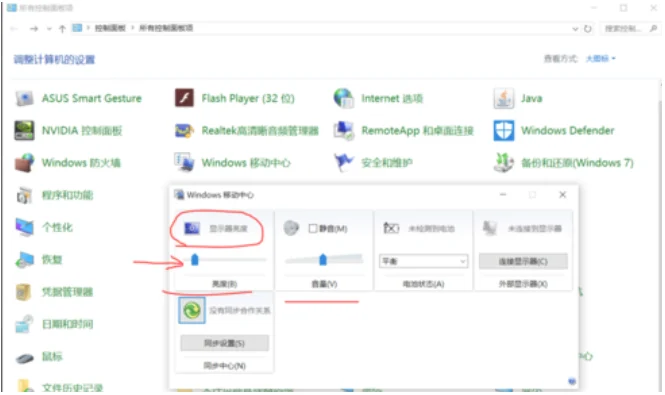The height and width of the screenshot is (395, 665).
Task: Click 所有控制面板项 breadcrumb in address bar
Action: point(166,28)
